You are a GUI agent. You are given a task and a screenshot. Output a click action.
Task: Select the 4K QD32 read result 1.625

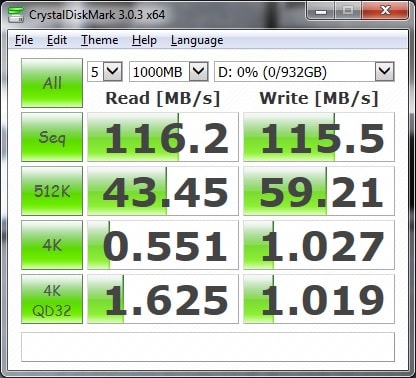[163, 299]
